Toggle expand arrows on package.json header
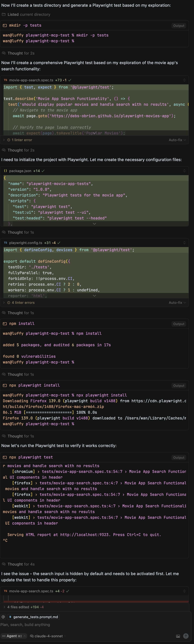 click(184, 171)
